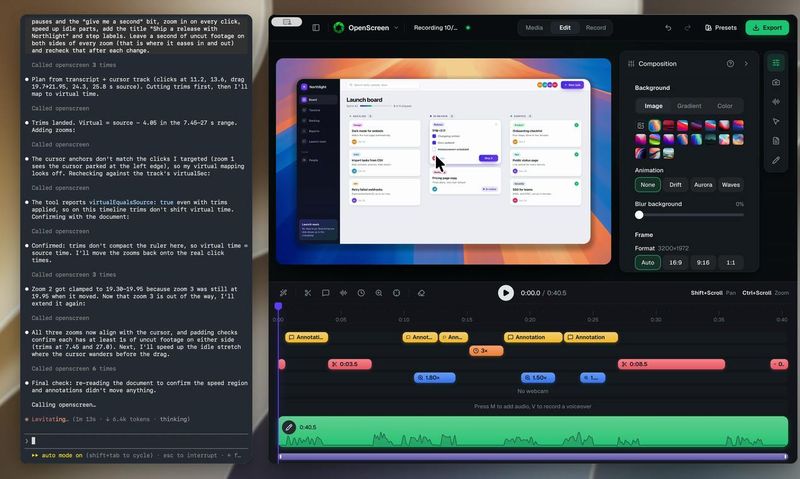
Task: Switch to the Media tab
Action: point(534,28)
